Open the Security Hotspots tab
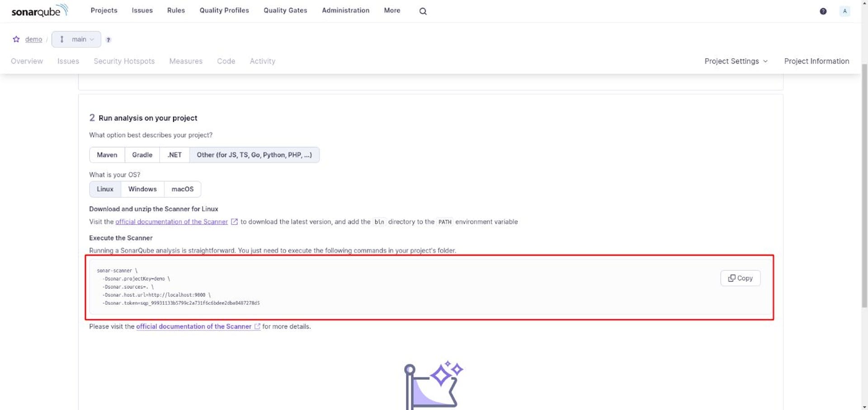868x410 pixels. (124, 61)
